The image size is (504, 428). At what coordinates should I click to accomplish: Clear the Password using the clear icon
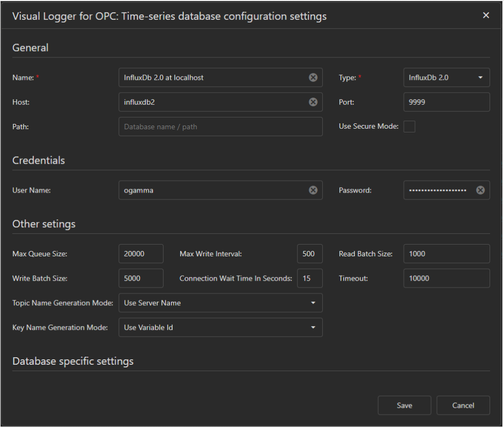[x=480, y=190]
